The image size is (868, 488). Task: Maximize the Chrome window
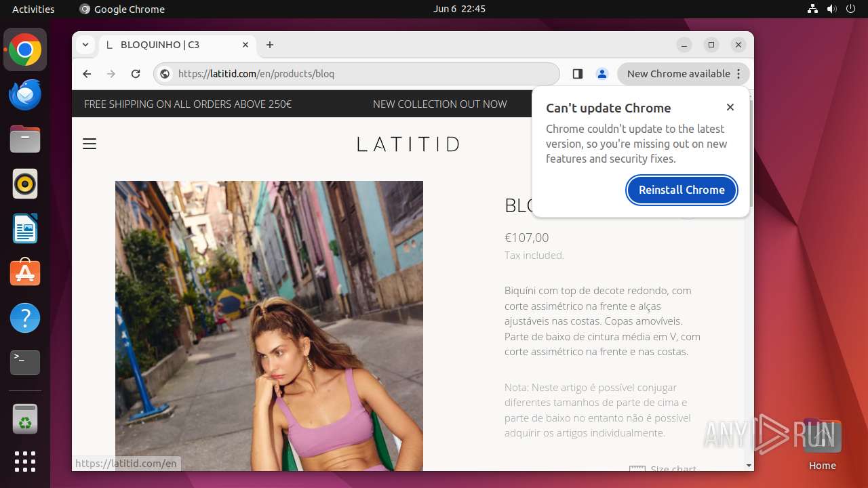(711, 45)
